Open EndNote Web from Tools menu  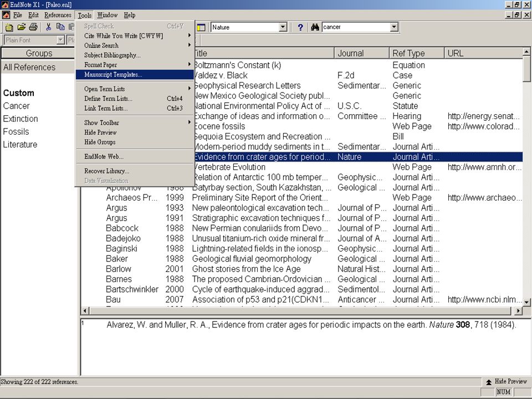click(x=135, y=156)
